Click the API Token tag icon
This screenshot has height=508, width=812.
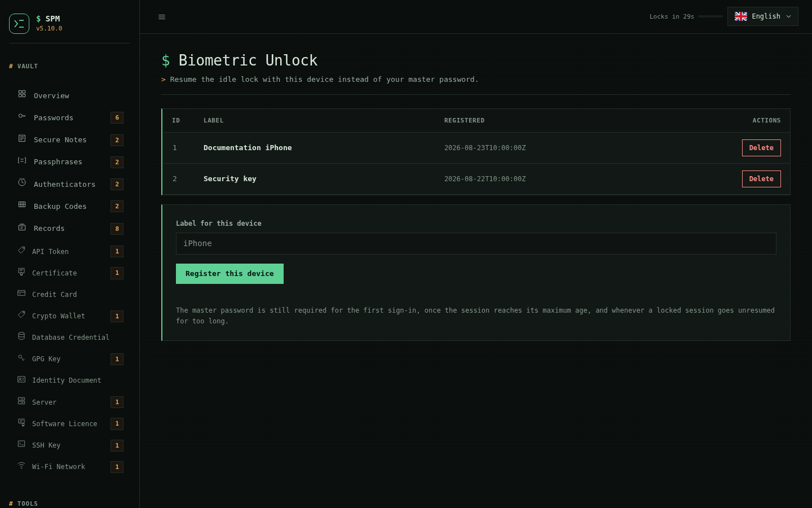tap(21, 250)
